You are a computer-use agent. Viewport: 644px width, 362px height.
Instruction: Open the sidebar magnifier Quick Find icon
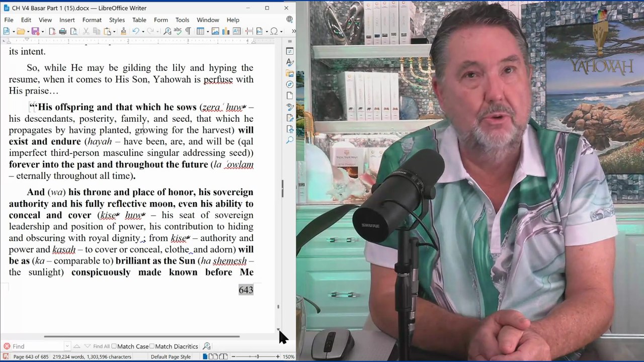290,140
